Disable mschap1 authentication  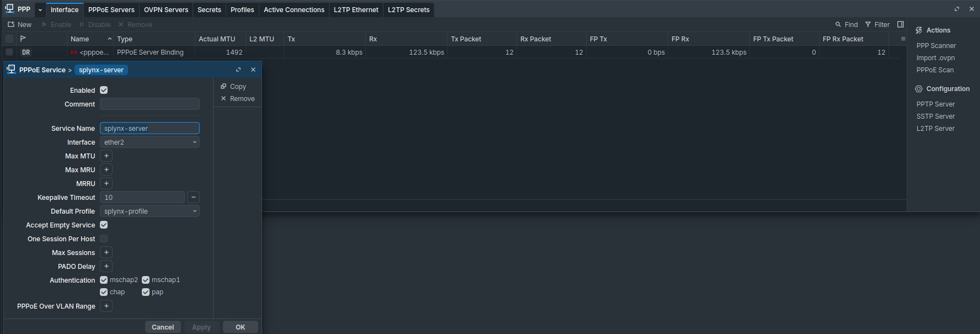tap(146, 280)
